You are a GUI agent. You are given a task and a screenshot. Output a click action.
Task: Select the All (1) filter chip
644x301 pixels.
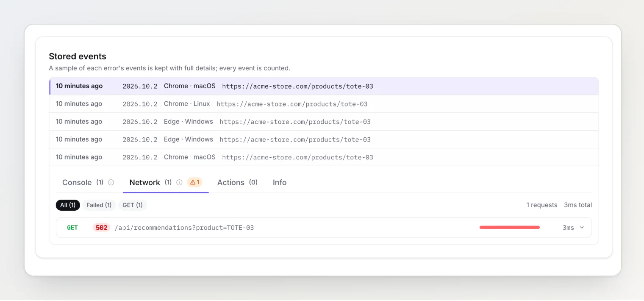coord(68,205)
